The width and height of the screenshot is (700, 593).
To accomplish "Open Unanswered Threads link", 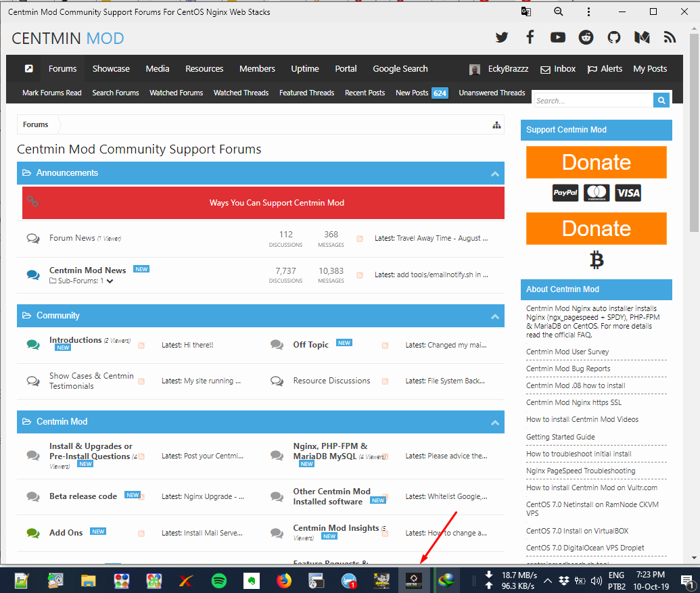I will [x=492, y=93].
